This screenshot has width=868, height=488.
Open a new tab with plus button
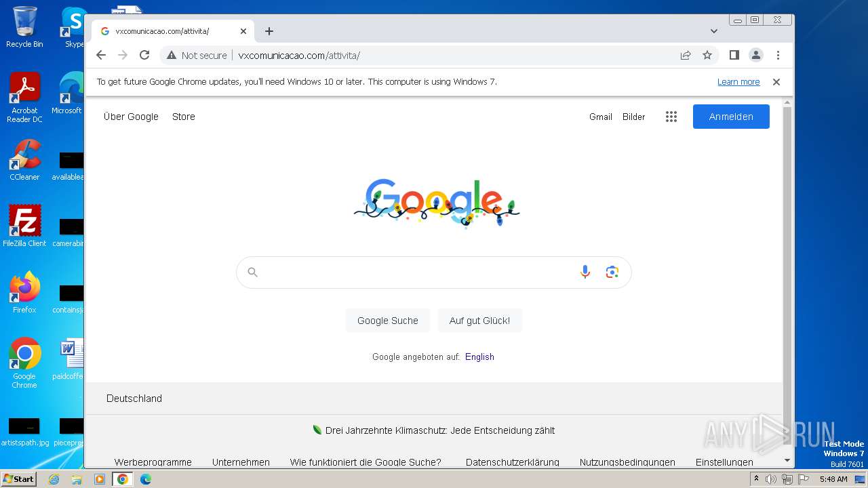click(269, 31)
